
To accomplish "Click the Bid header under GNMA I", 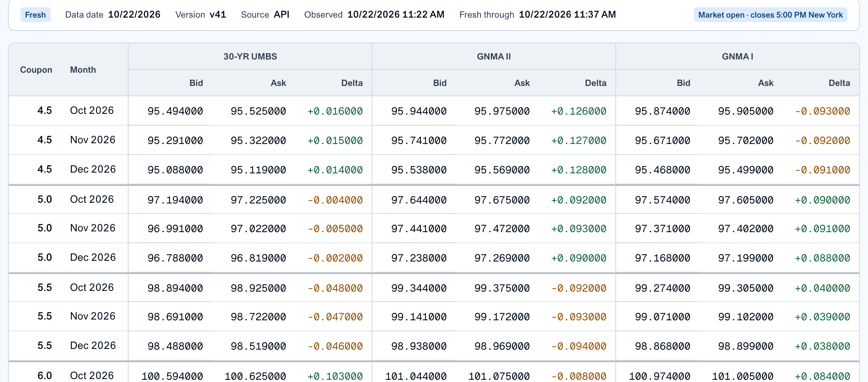I will pyautogui.click(x=684, y=83).
